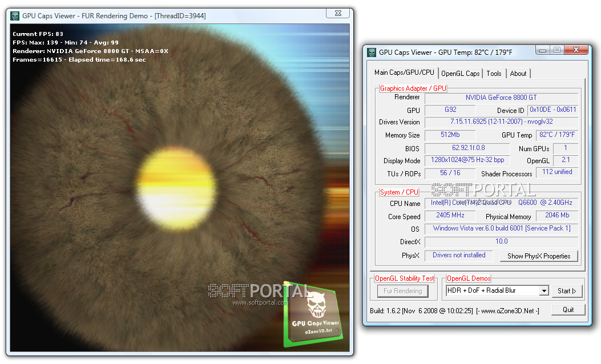Click the Core Speed value 2405 MHz
Viewport: 601px width, 364px height.
click(450, 215)
